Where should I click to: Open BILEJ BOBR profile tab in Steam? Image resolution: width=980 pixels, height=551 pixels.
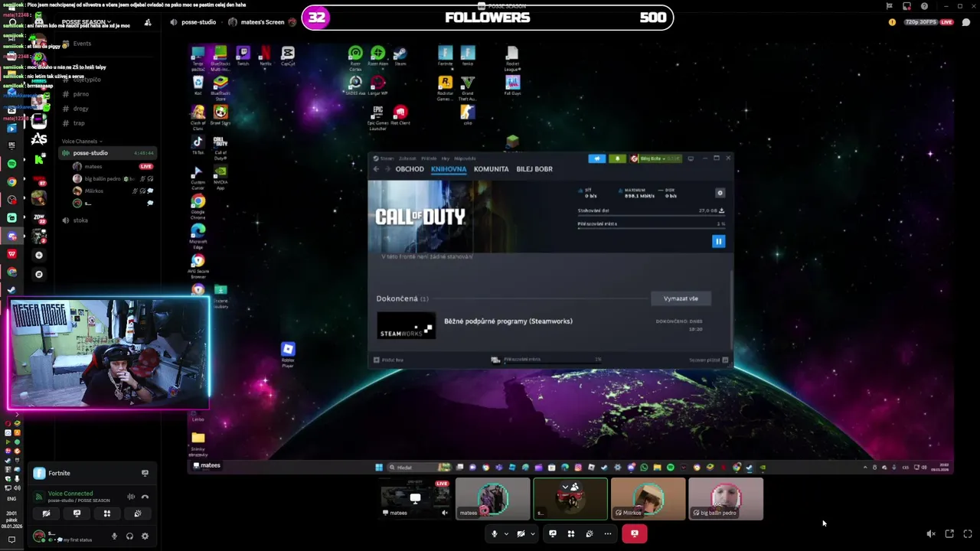pos(534,169)
